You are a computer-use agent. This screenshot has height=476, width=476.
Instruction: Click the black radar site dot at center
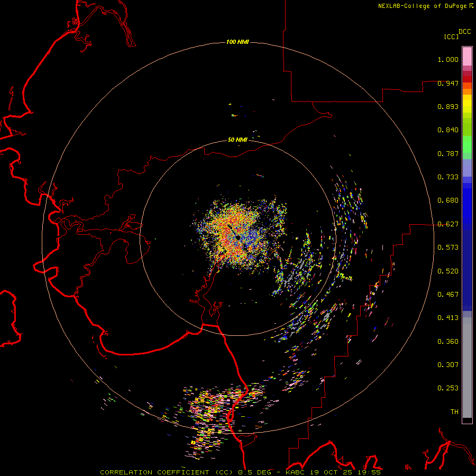tap(238, 237)
